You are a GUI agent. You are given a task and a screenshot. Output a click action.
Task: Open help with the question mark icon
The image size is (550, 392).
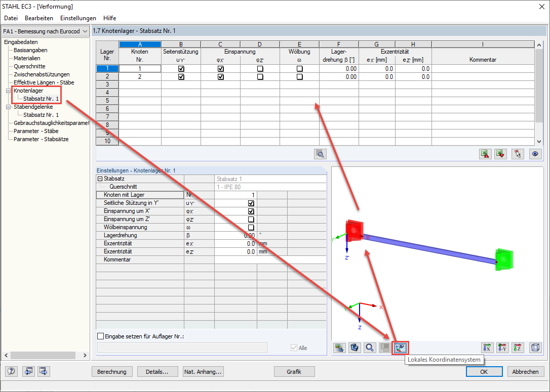coord(11,371)
